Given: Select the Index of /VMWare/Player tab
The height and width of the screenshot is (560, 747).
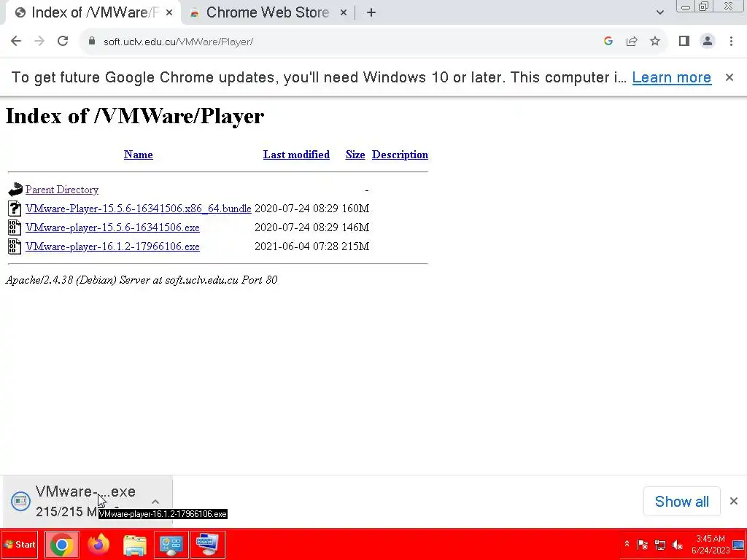Looking at the screenshot, I should [x=93, y=12].
